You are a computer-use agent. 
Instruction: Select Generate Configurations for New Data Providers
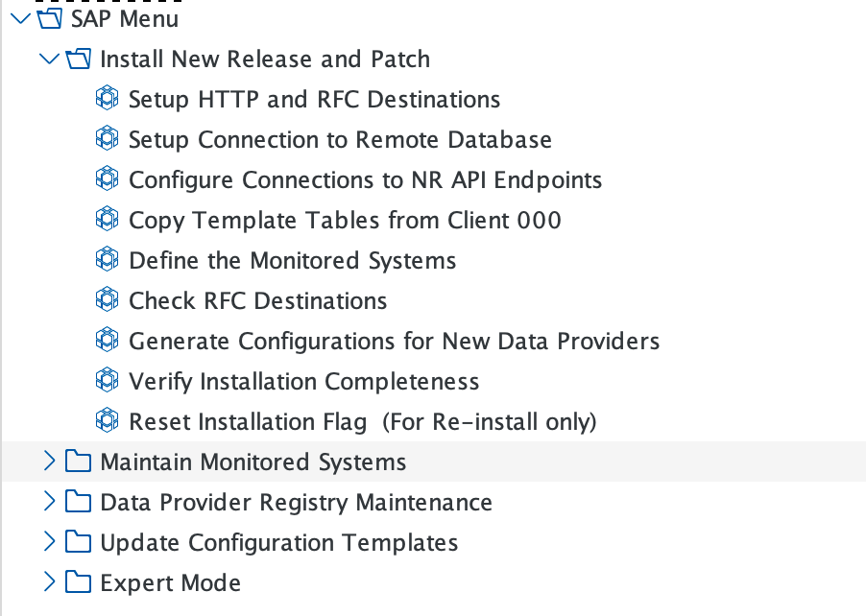pyautogui.click(x=394, y=340)
